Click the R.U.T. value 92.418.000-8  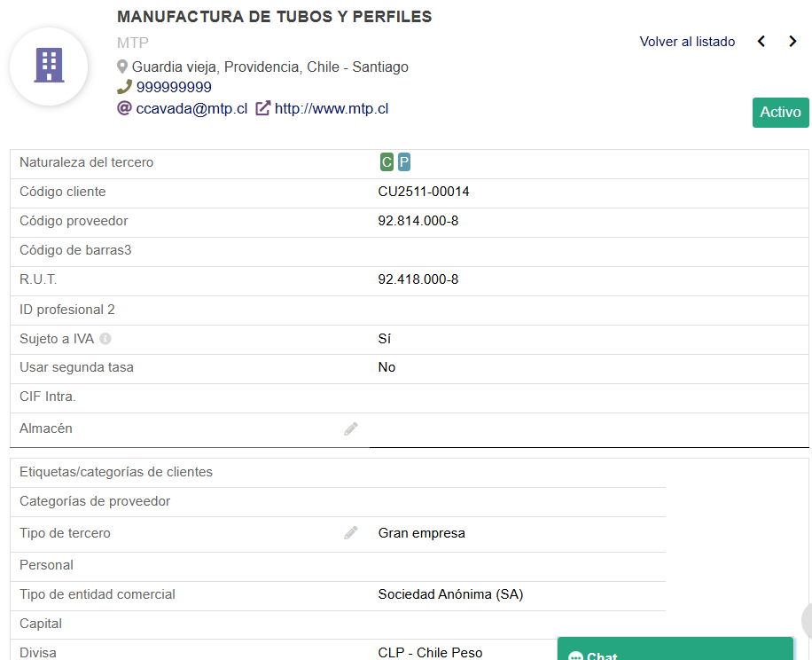click(x=418, y=279)
